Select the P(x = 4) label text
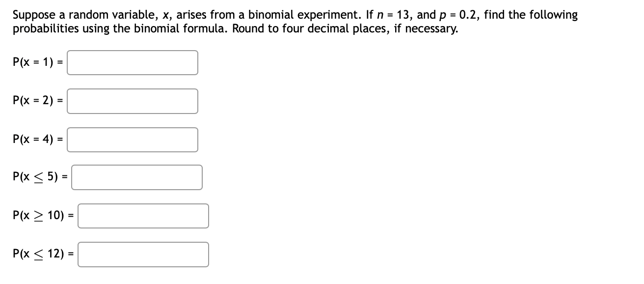 coord(32,139)
